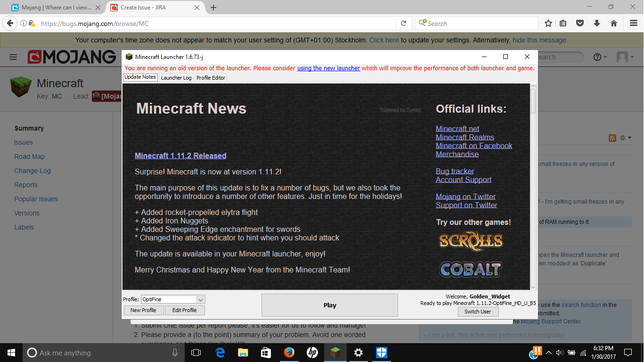Open the volume control in system tray
Screen dimensions: 644x362
pos(560,353)
